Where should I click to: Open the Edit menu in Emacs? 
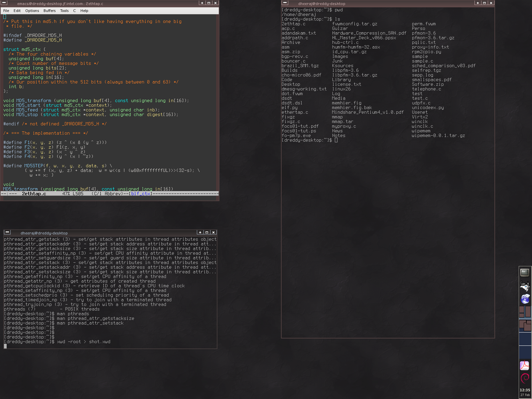point(17,10)
